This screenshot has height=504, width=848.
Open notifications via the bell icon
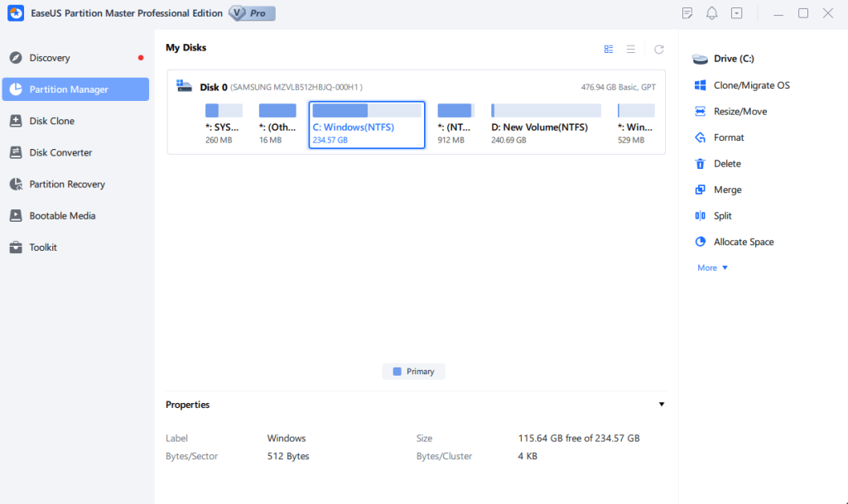[x=711, y=12]
